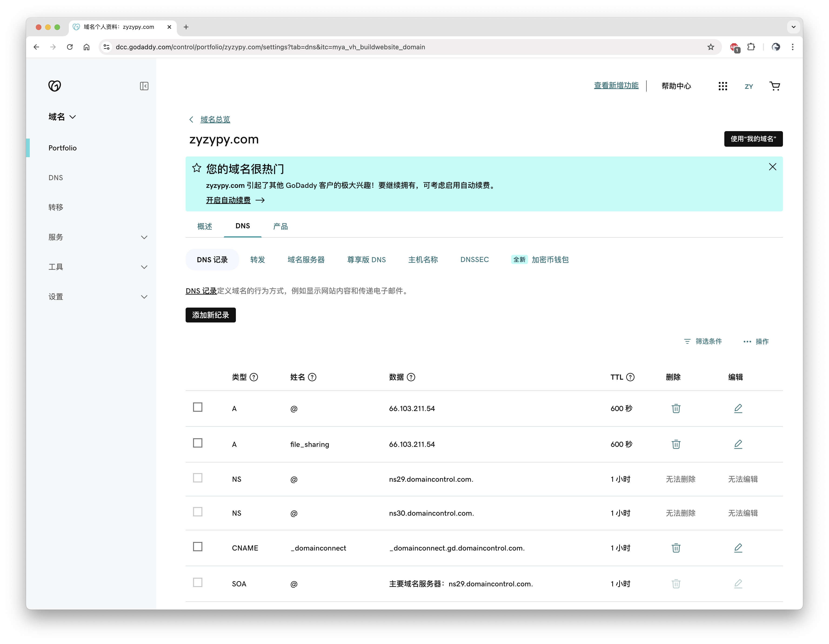Open browser home page
Viewport: 829px width, 644px height.
87,47
